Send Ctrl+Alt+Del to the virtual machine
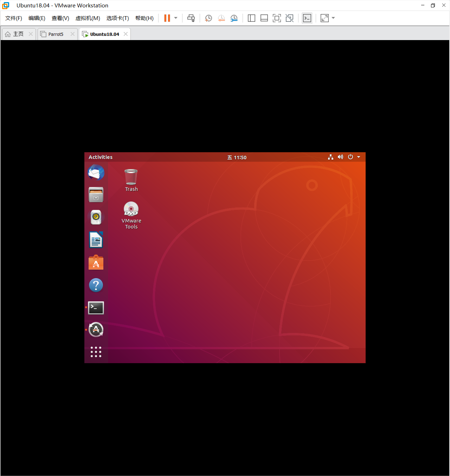The width and height of the screenshot is (450, 476). pyautogui.click(x=191, y=18)
